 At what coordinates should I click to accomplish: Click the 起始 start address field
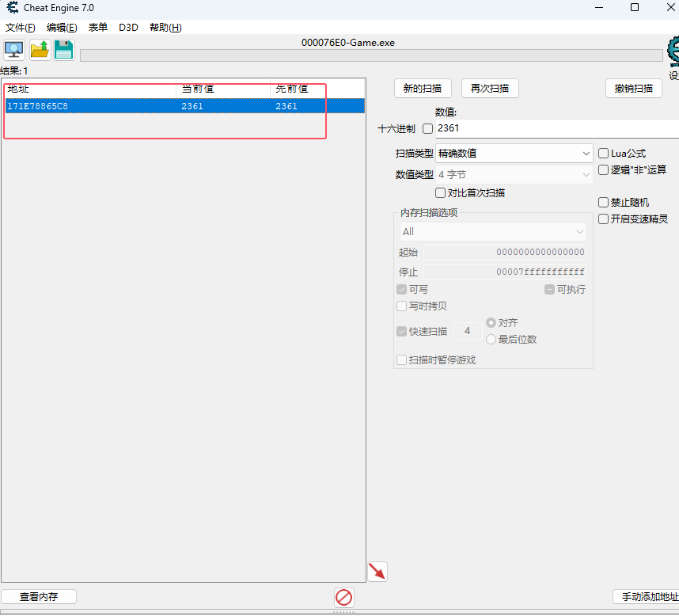point(505,252)
